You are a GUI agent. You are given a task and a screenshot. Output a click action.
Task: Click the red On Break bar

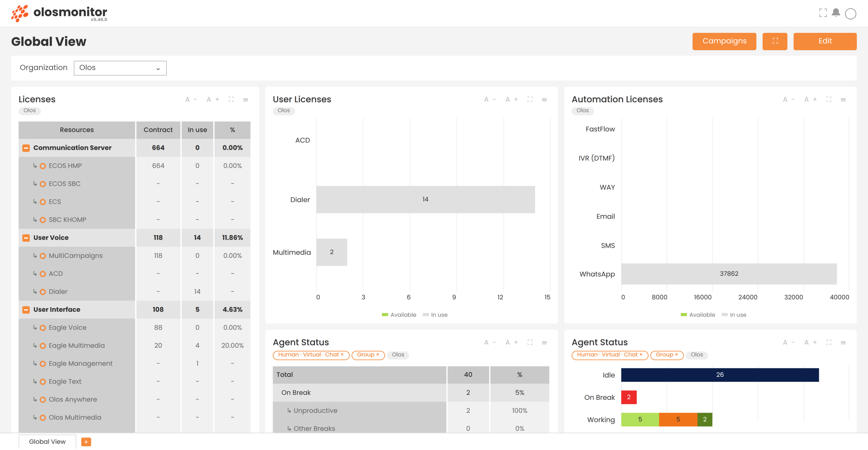tap(629, 397)
